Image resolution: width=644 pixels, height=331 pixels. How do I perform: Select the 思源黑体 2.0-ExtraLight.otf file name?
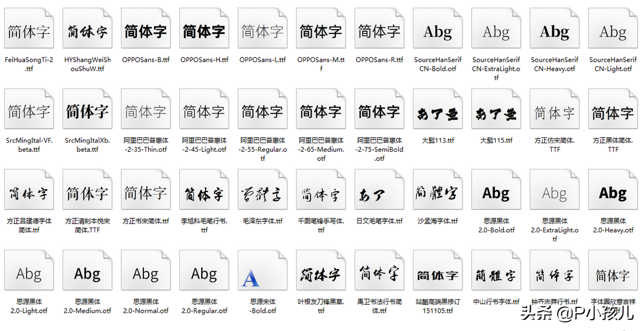coord(555,230)
